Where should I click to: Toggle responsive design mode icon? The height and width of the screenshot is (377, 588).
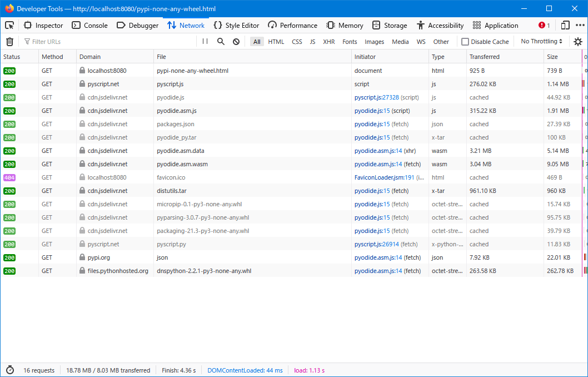coord(565,26)
